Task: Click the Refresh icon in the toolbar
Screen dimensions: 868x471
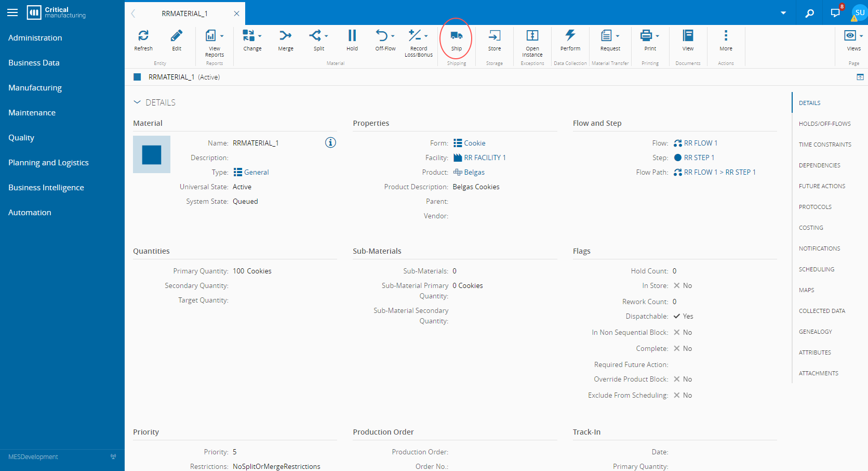Action: click(x=143, y=36)
